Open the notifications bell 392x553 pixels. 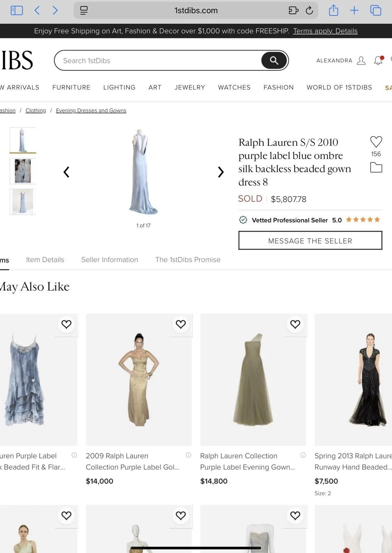tap(379, 60)
